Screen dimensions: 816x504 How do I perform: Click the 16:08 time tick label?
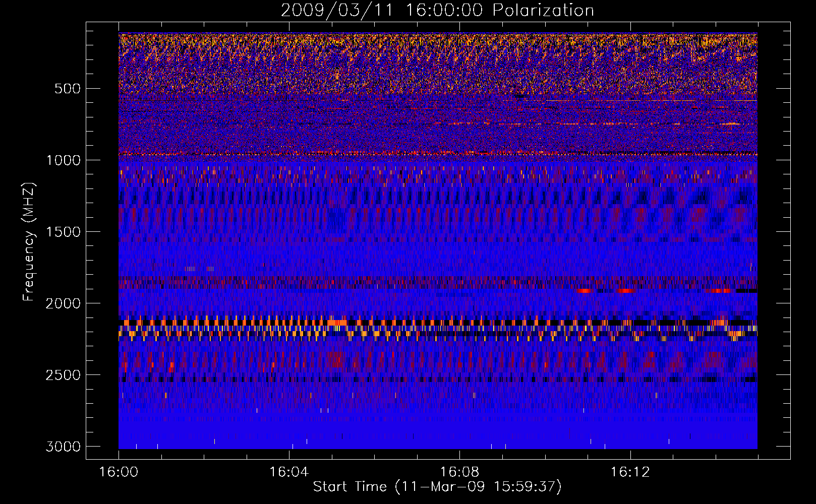(459, 472)
